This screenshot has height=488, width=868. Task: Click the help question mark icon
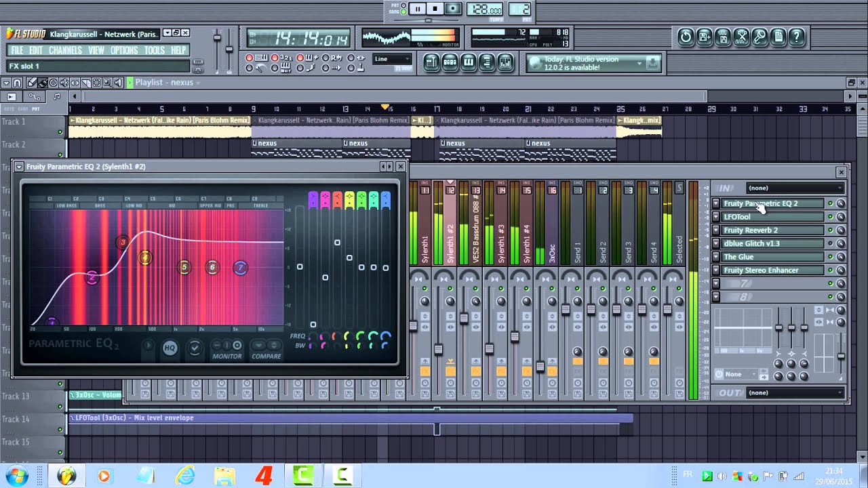pyautogui.click(x=796, y=37)
